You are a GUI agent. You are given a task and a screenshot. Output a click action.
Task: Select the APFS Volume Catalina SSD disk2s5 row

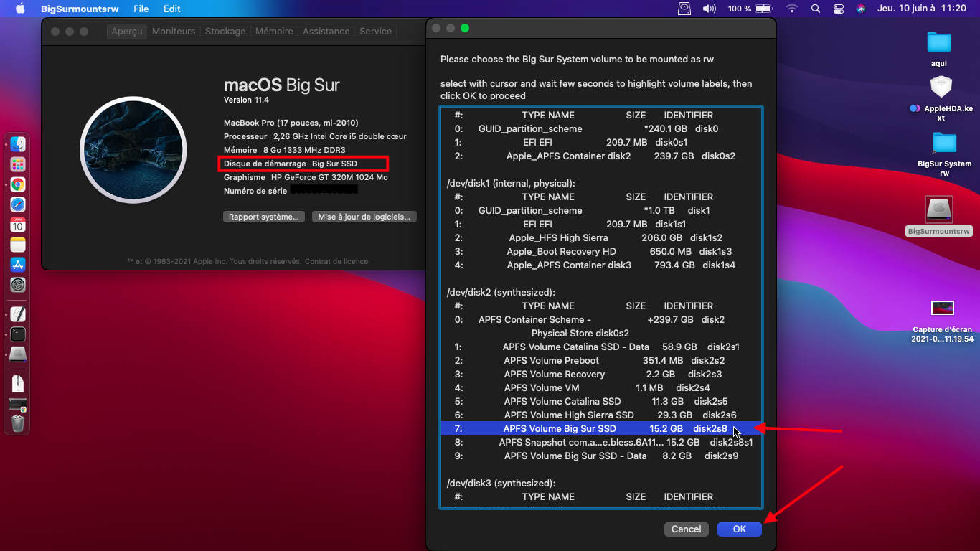[x=601, y=401]
